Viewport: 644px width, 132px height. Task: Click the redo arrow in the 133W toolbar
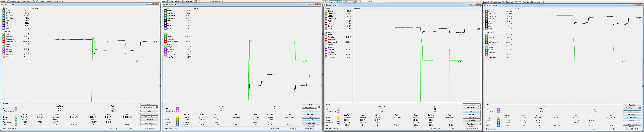pyautogui.click(x=199, y=1)
